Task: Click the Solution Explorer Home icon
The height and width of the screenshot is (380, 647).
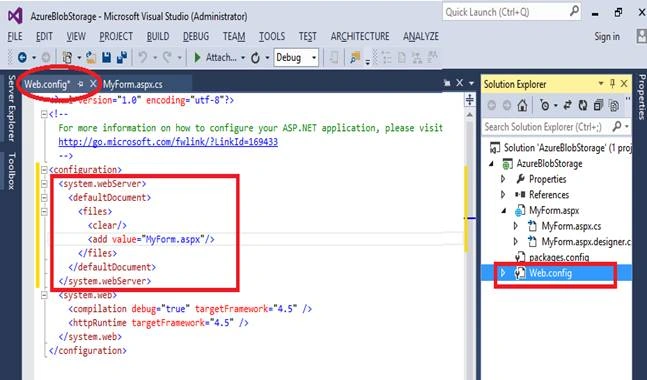Action: pyautogui.click(x=522, y=106)
